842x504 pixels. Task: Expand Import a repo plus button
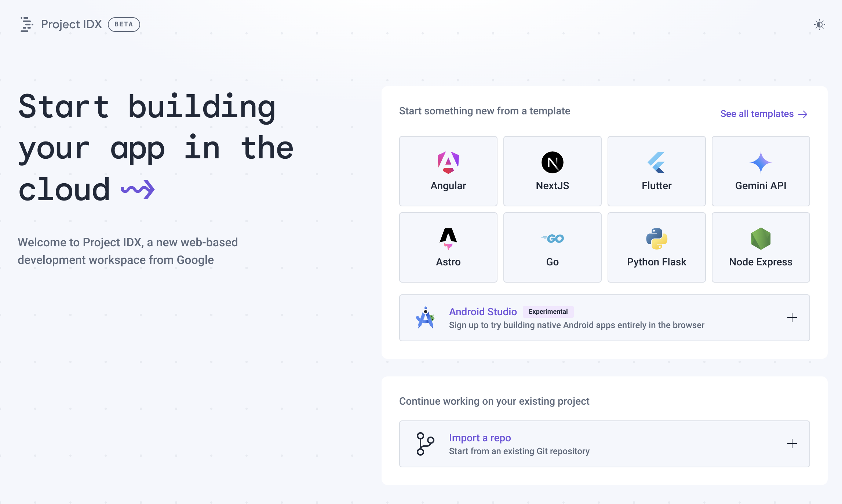point(791,444)
